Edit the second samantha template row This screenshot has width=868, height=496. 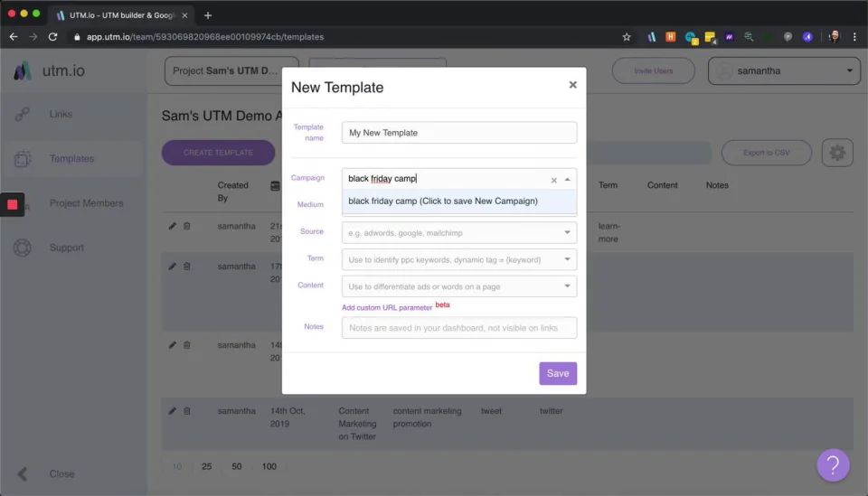point(172,267)
